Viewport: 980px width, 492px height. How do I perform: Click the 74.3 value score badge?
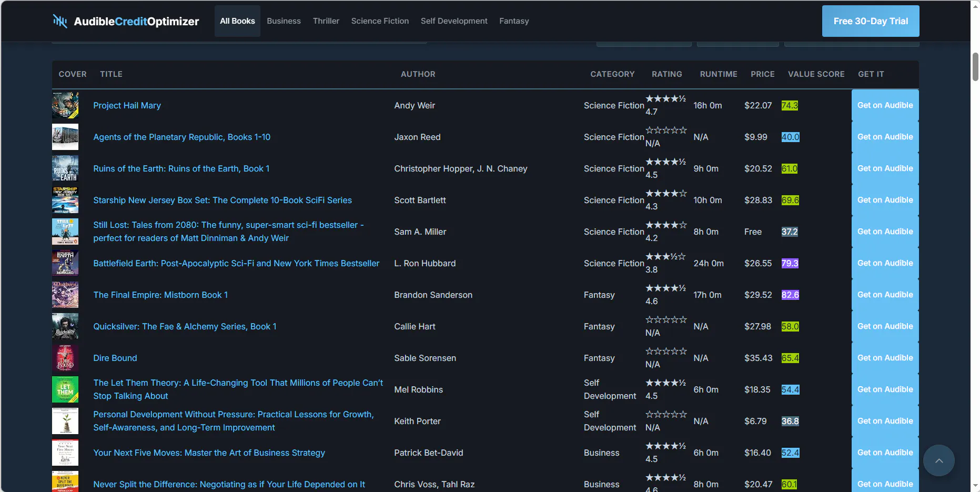coord(790,105)
